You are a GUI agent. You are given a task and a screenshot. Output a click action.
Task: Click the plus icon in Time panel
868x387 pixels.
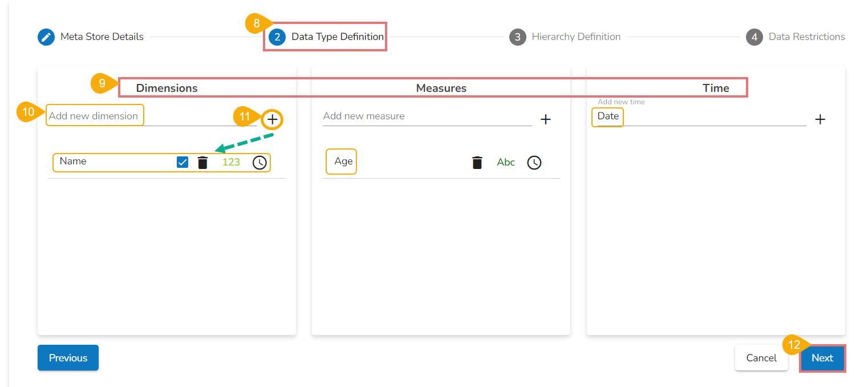coord(820,119)
